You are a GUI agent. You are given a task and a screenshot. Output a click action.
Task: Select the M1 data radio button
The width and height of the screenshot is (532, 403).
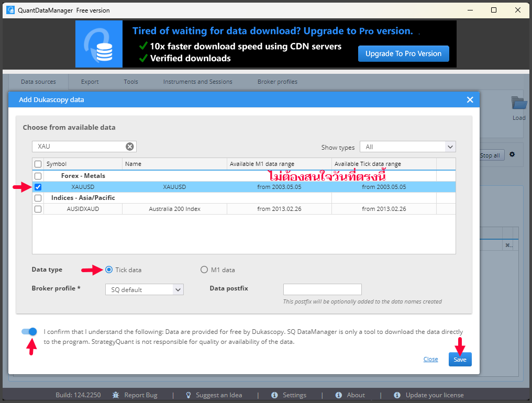coord(204,270)
